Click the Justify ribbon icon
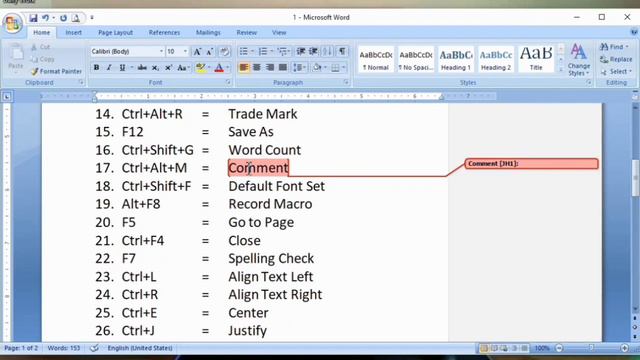 coord(282,68)
